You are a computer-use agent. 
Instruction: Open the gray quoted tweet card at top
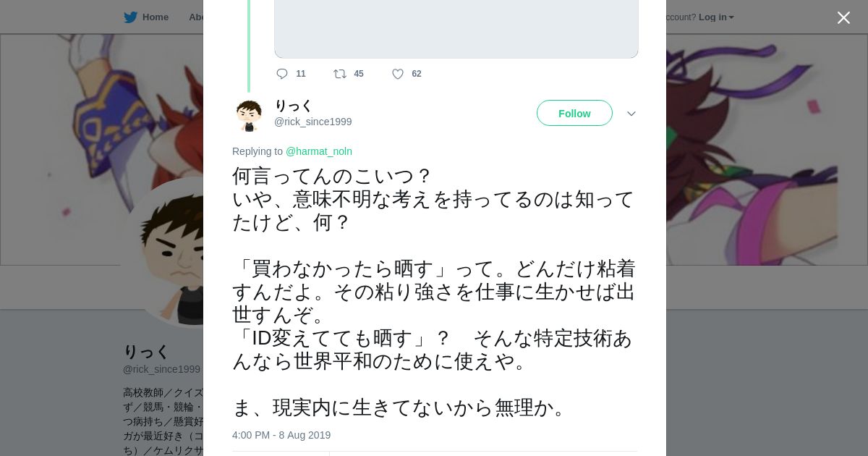pyautogui.click(x=456, y=29)
